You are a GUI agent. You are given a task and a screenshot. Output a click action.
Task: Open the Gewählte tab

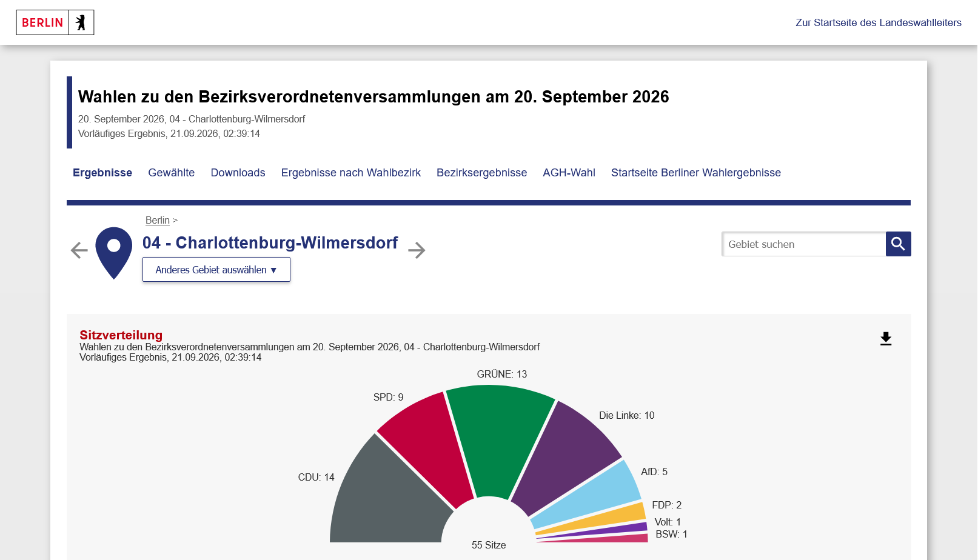click(172, 173)
